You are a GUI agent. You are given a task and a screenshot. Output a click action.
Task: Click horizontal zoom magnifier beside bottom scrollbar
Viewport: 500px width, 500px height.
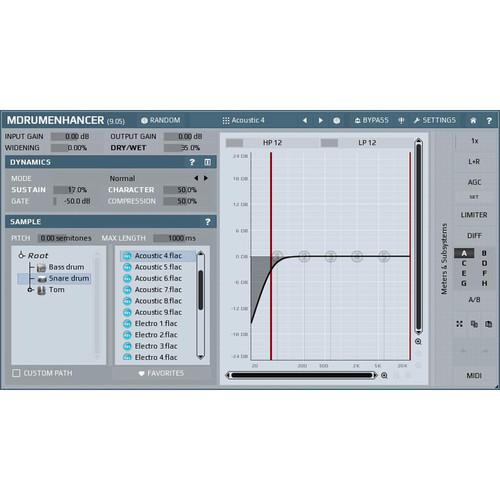point(384,376)
